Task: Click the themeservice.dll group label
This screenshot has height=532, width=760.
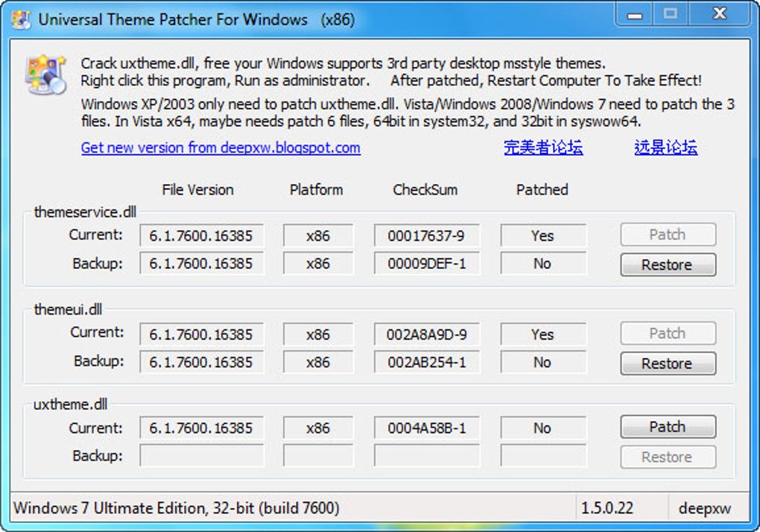Action: [85, 212]
